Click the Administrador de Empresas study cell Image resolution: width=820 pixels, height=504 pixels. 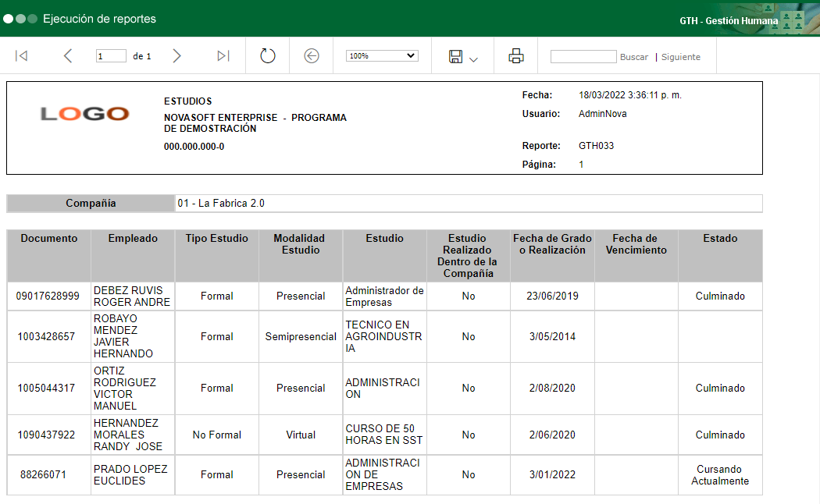[x=384, y=296]
